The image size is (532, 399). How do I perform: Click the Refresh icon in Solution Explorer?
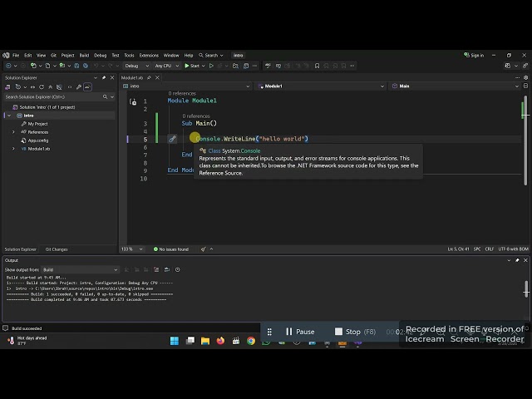(42, 87)
